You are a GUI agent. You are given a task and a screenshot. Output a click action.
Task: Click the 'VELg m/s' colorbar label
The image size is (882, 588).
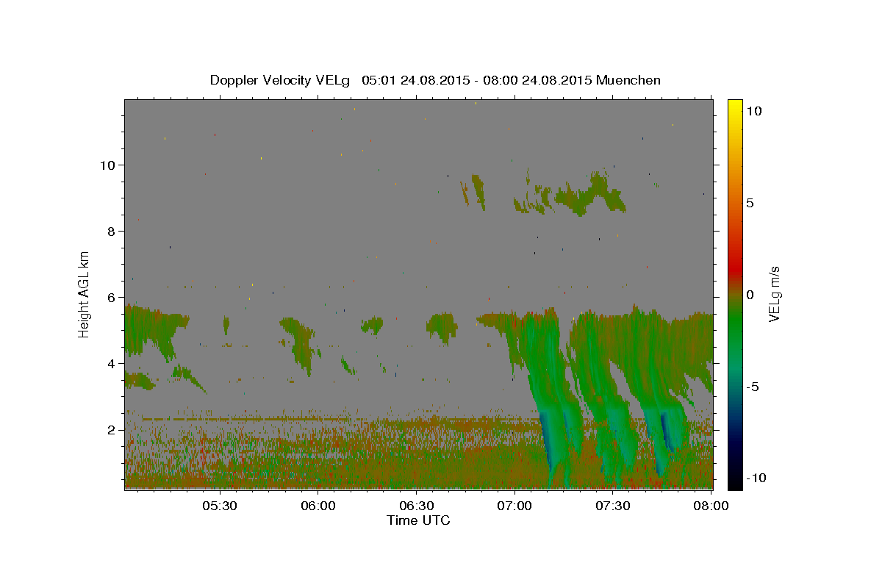[x=774, y=294]
